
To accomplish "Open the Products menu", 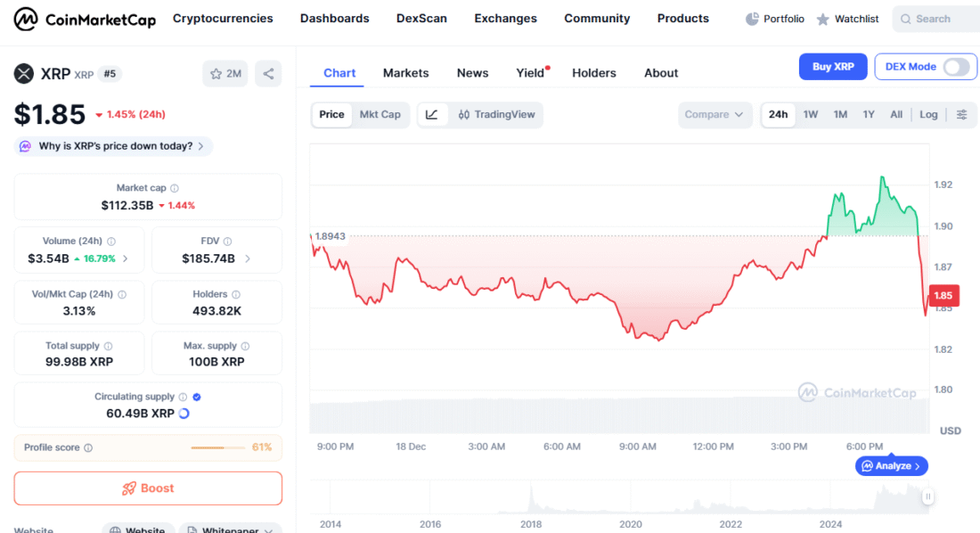I will [683, 19].
